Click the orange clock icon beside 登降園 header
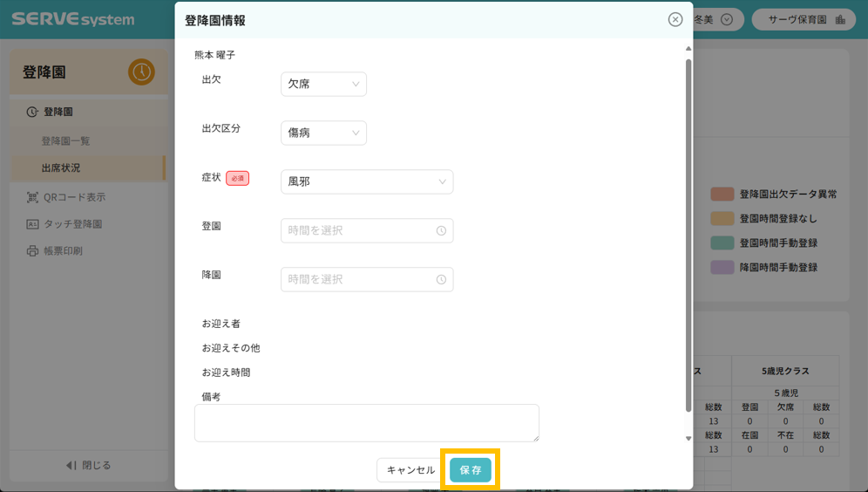 tap(141, 72)
